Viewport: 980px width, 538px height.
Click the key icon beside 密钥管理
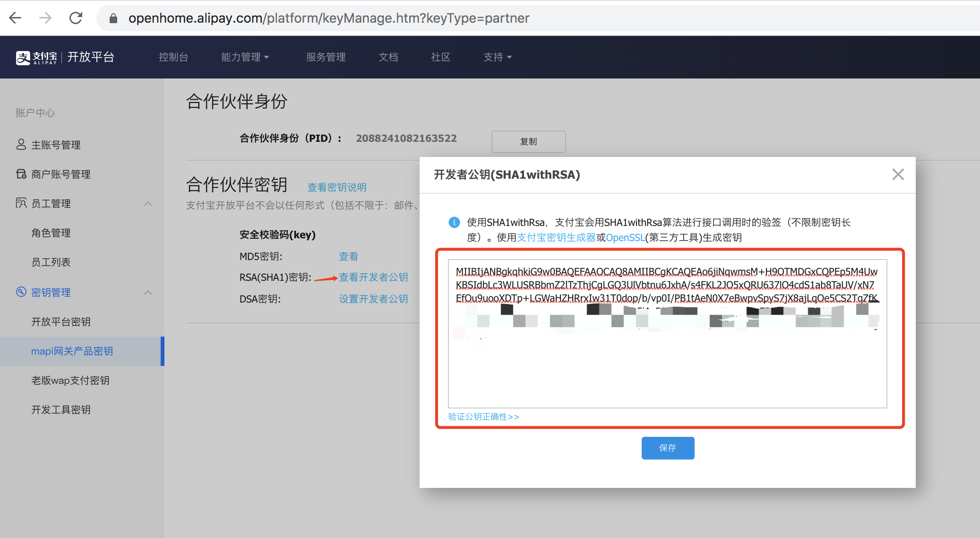point(21,292)
